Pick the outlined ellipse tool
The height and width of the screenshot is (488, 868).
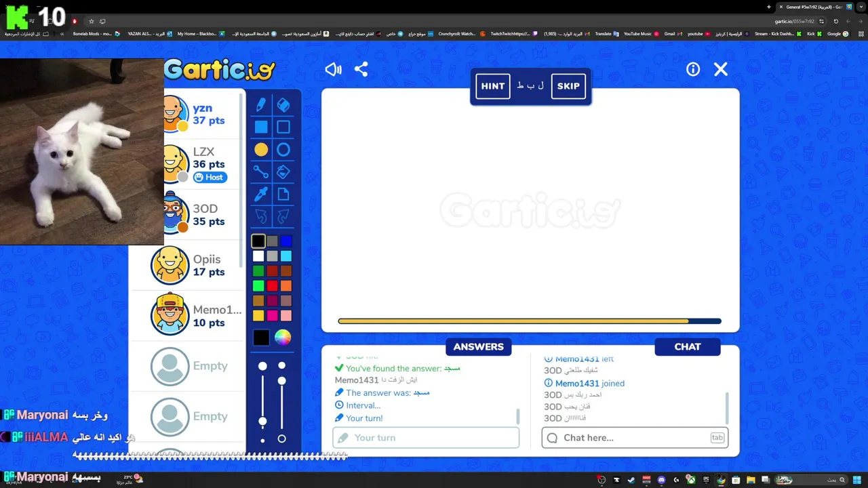pos(283,149)
